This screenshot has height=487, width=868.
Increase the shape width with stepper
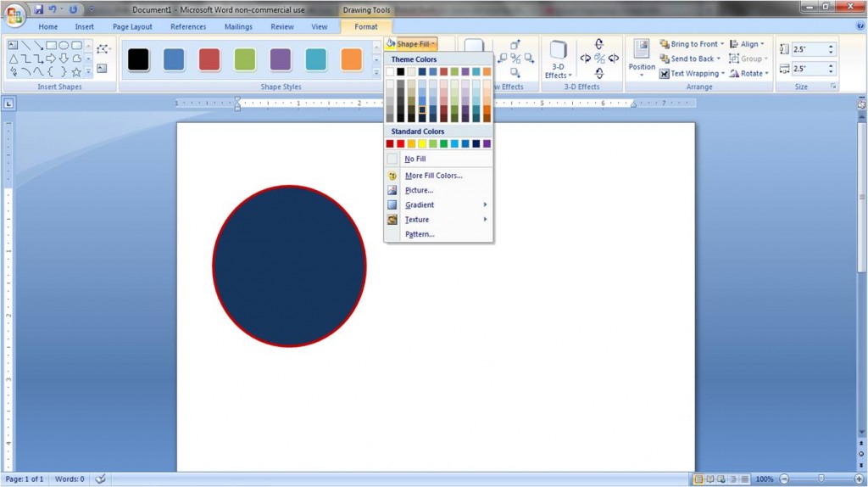point(831,65)
